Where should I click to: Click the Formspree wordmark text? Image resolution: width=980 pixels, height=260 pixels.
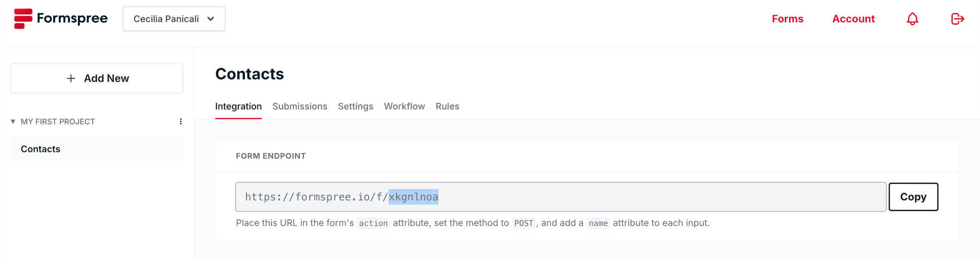(x=72, y=19)
